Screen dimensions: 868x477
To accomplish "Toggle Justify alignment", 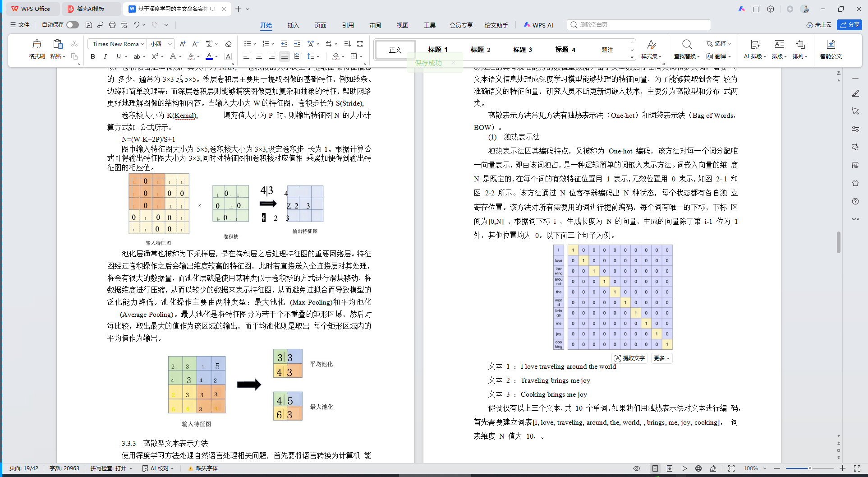I will [284, 56].
